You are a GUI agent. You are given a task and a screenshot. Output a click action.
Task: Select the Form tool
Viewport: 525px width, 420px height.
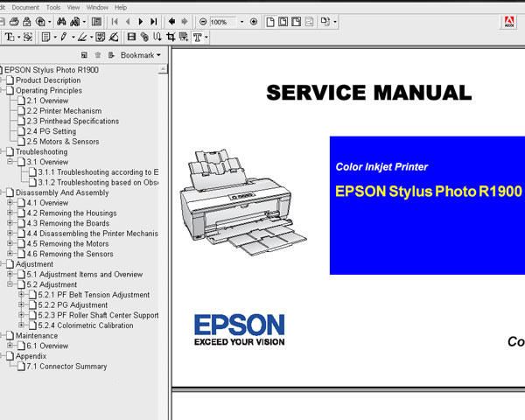184,37
